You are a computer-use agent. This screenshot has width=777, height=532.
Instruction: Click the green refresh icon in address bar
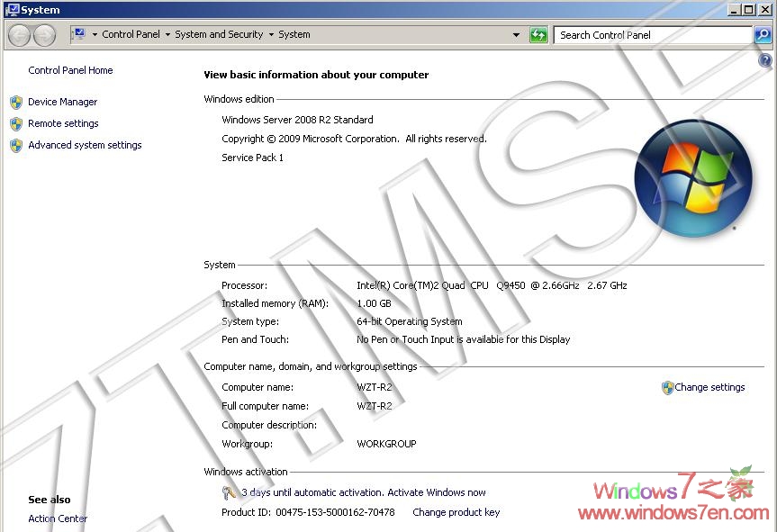click(x=538, y=34)
